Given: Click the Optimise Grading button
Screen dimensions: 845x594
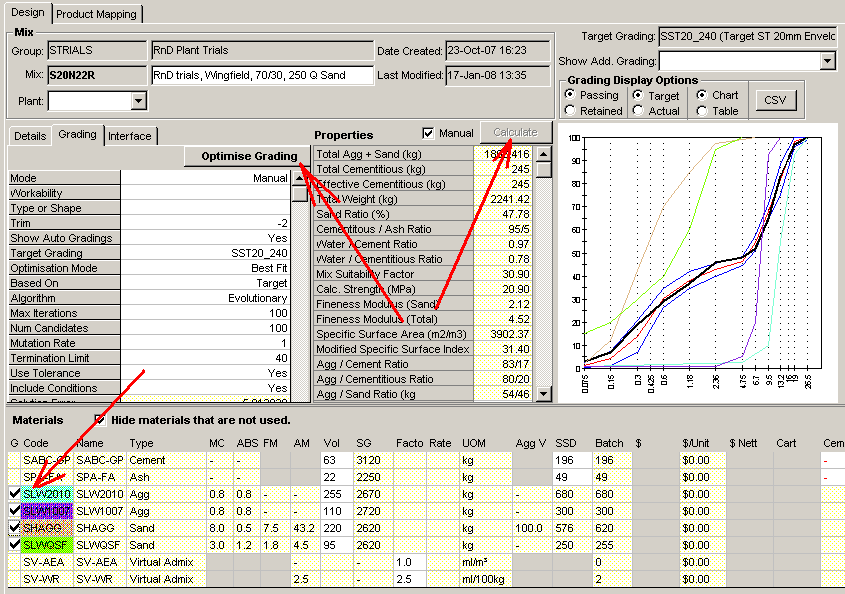Looking at the screenshot, I should (249, 156).
